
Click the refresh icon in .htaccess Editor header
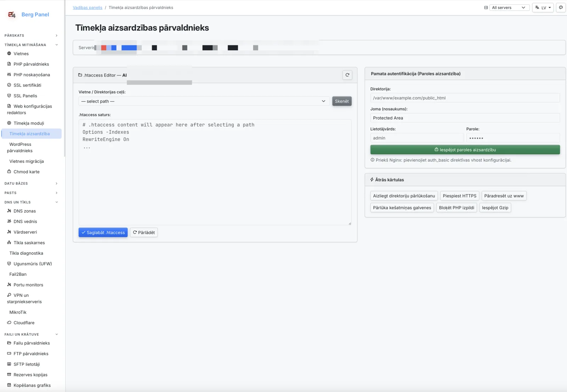point(347,75)
